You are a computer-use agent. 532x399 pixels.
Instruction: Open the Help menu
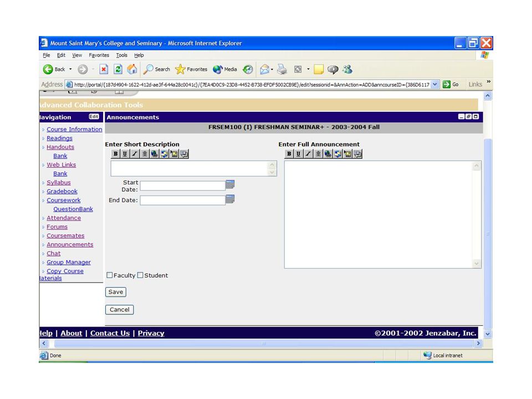click(x=139, y=55)
